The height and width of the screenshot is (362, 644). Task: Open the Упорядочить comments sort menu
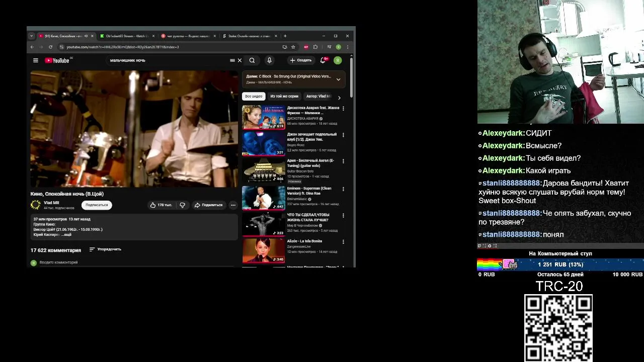pos(105,249)
